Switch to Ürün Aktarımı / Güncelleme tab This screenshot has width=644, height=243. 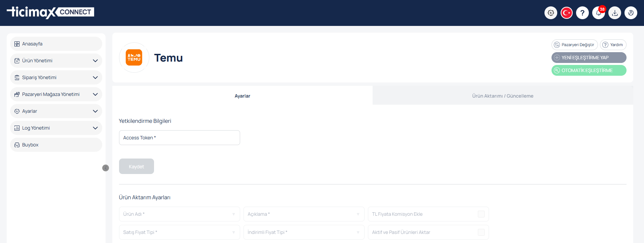[x=502, y=96]
